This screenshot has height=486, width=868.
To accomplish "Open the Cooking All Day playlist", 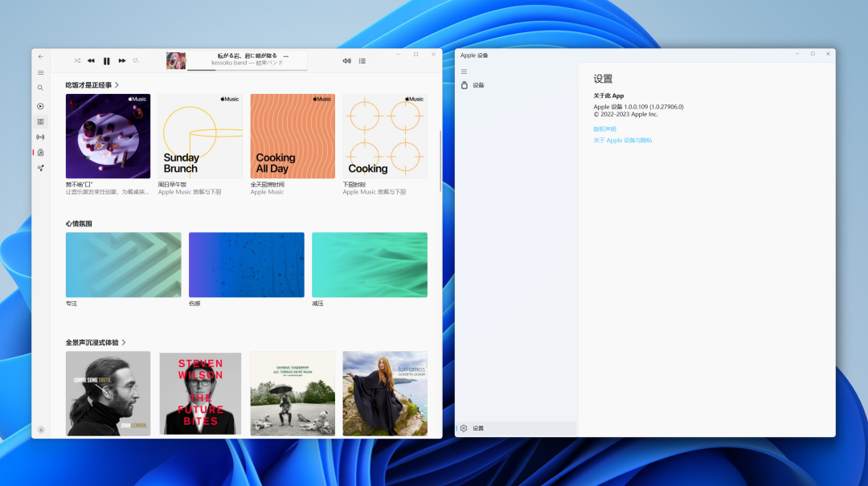I will point(293,137).
